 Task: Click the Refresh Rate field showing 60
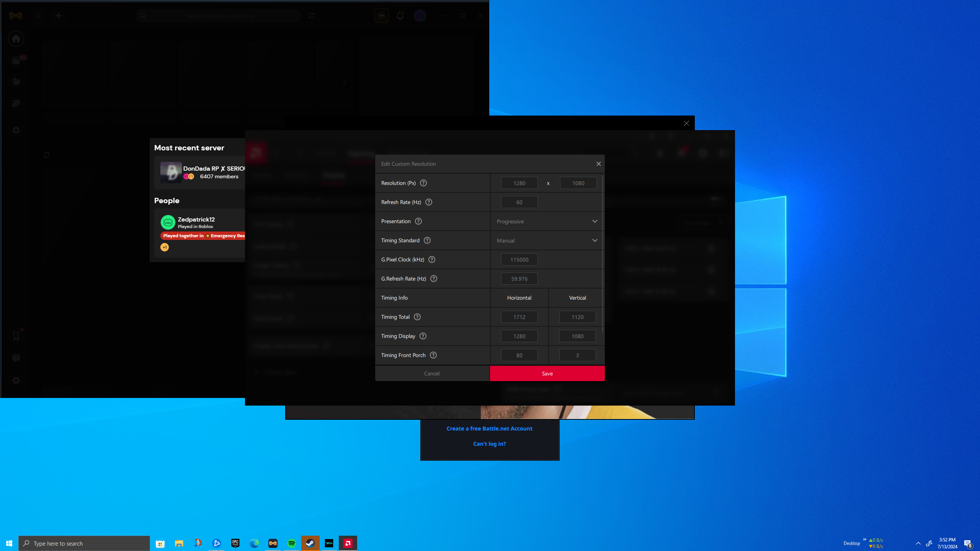(519, 202)
